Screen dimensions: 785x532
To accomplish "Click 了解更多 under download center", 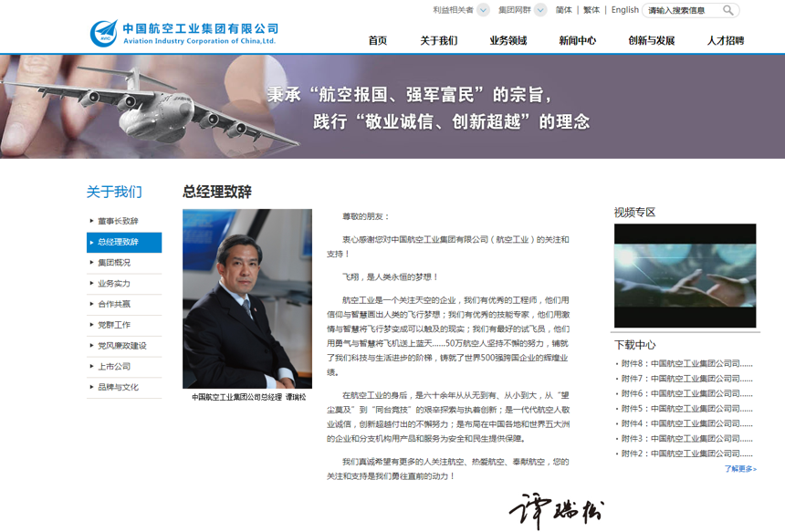I will pos(740,469).
